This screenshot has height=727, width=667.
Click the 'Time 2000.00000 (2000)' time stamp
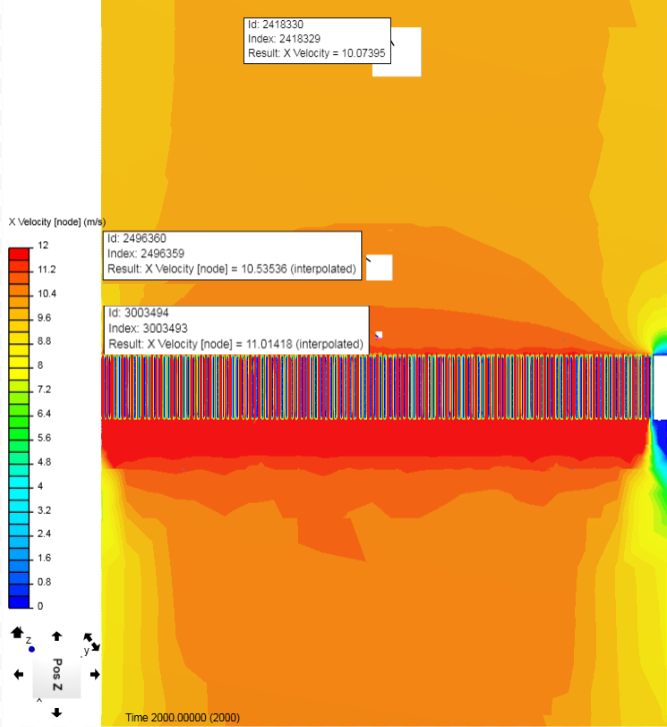click(x=183, y=718)
